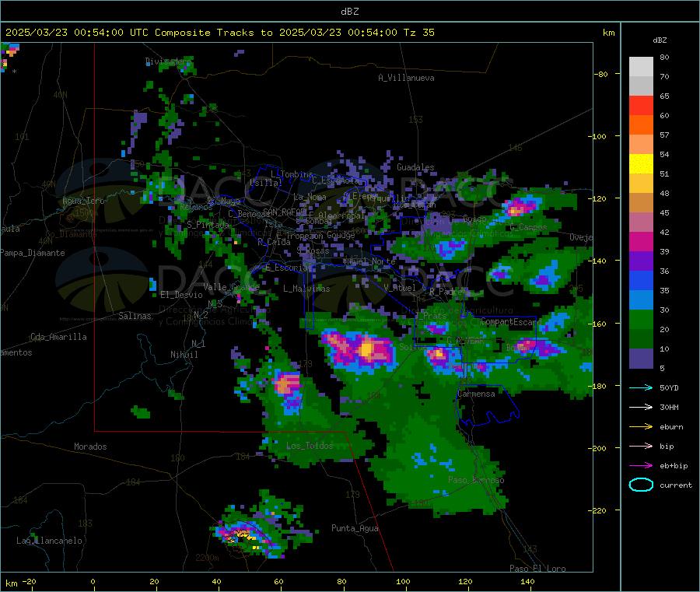Click the 39 dBZ magenta color swatch
The width and height of the screenshot is (700, 592).
click(x=641, y=241)
